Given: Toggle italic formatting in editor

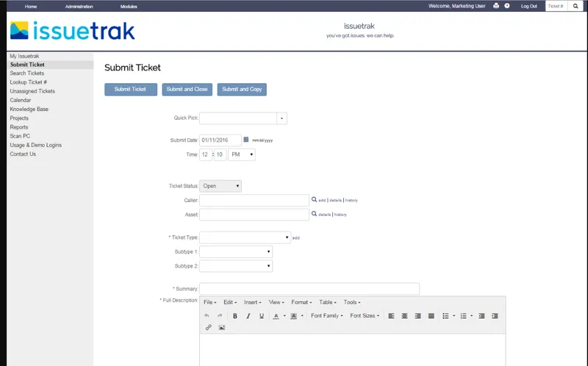Looking at the screenshot, I should (x=248, y=316).
